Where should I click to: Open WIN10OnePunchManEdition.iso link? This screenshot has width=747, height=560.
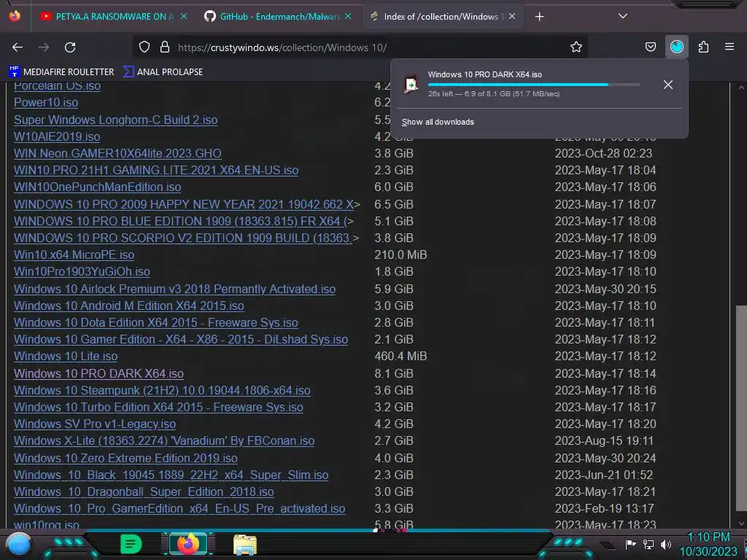coord(97,187)
